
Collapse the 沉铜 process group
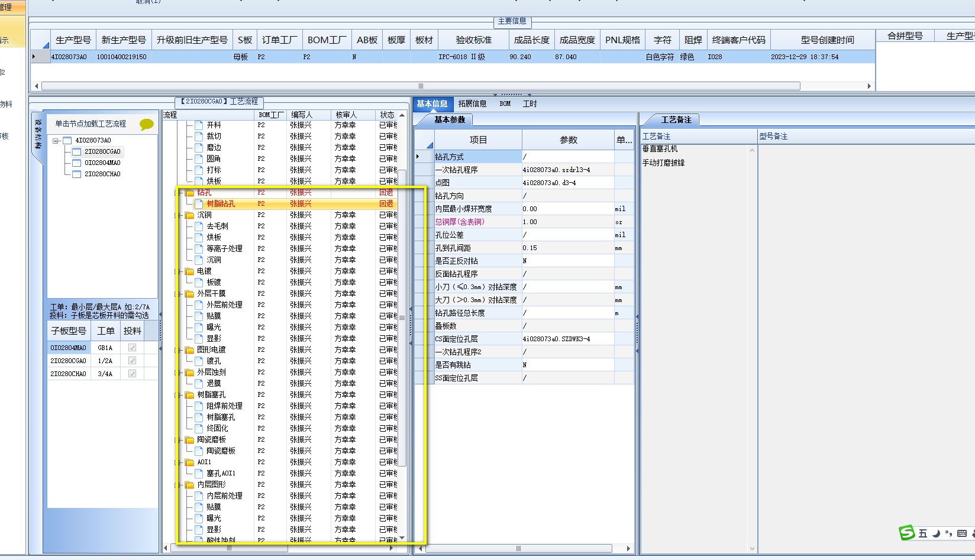178,215
